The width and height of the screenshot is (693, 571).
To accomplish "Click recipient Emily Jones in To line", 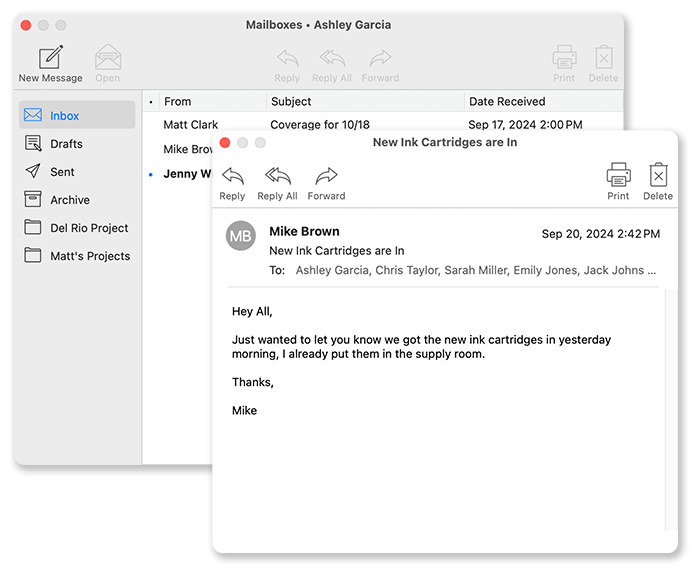I will pyautogui.click(x=546, y=270).
